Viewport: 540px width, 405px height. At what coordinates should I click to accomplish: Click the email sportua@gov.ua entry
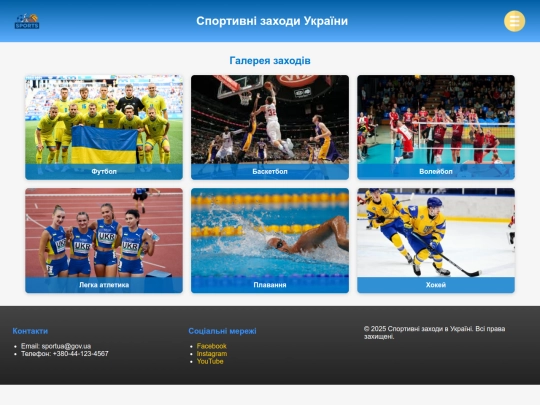pos(56,346)
